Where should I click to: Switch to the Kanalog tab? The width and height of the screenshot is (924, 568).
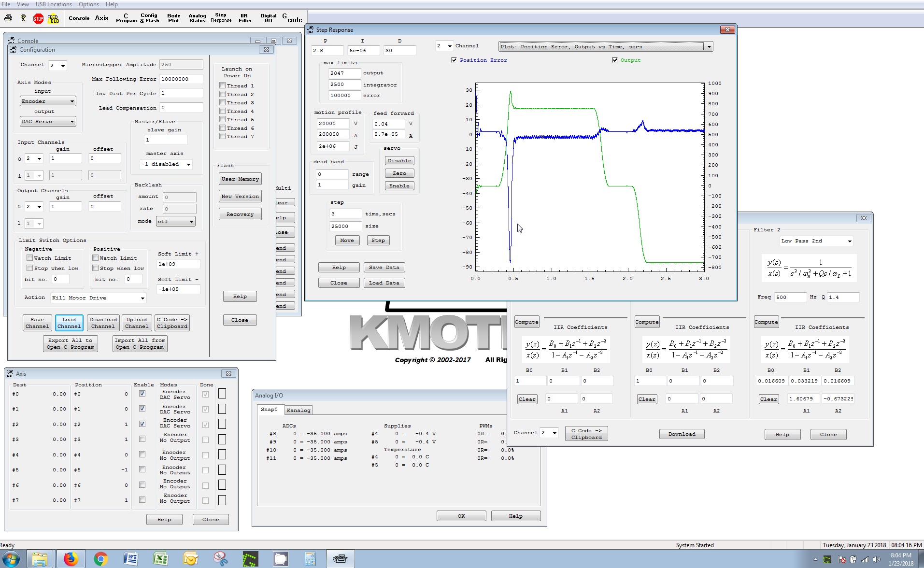pyautogui.click(x=299, y=410)
